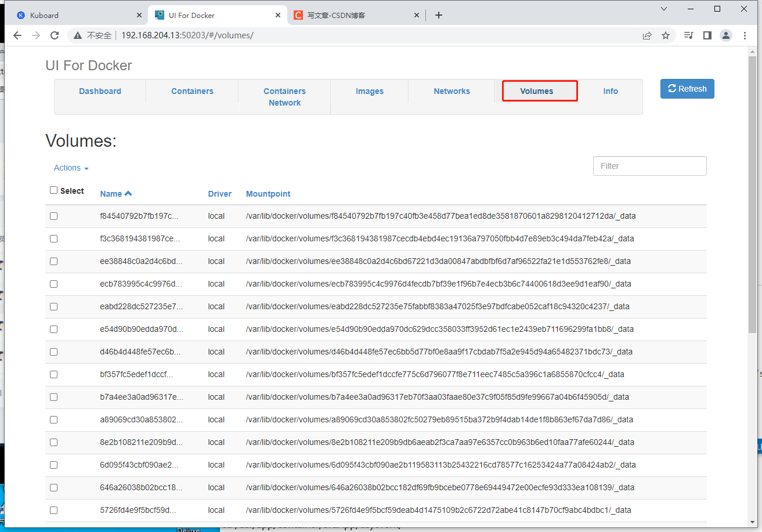762x532 pixels.
Task: Sort by the Mountpoint column header
Action: (268, 194)
